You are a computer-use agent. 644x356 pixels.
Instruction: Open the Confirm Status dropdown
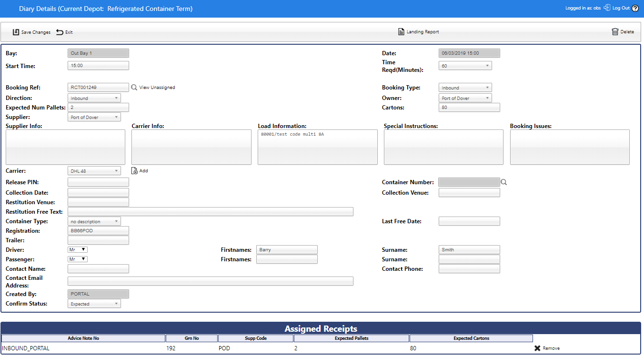pos(94,304)
